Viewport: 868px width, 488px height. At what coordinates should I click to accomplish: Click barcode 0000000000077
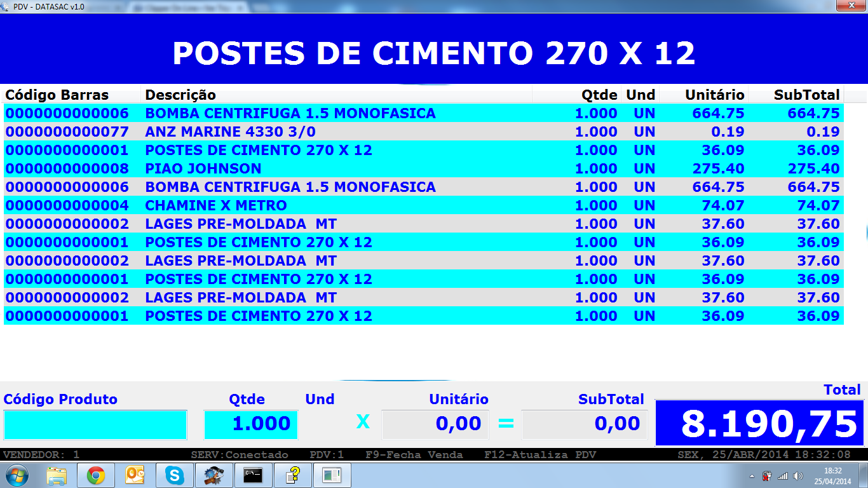[67, 132]
